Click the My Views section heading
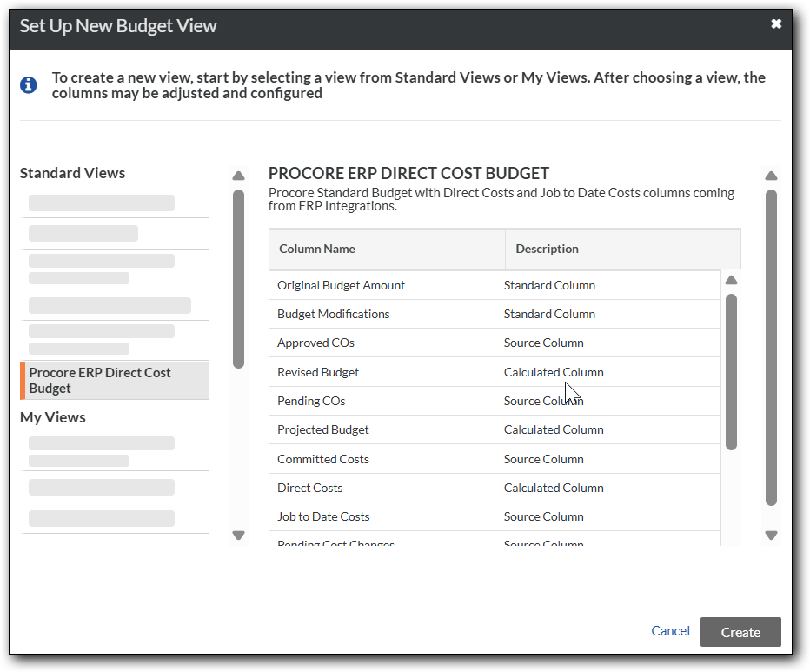 click(x=52, y=417)
